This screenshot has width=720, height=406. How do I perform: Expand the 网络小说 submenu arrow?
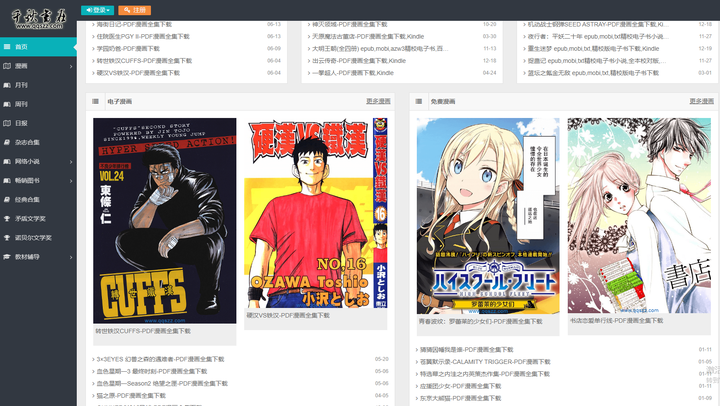tap(71, 162)
